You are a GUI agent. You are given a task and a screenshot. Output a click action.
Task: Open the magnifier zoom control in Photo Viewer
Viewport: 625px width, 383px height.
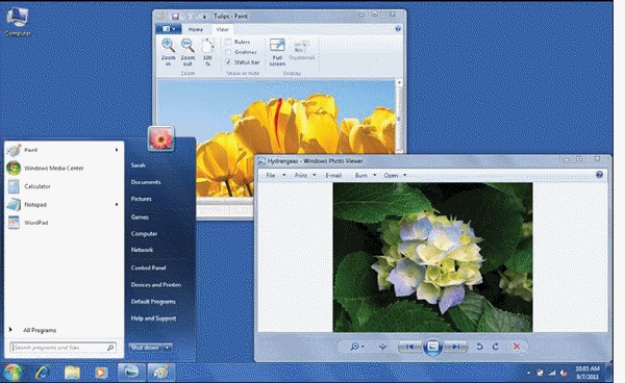pos(357,346)
